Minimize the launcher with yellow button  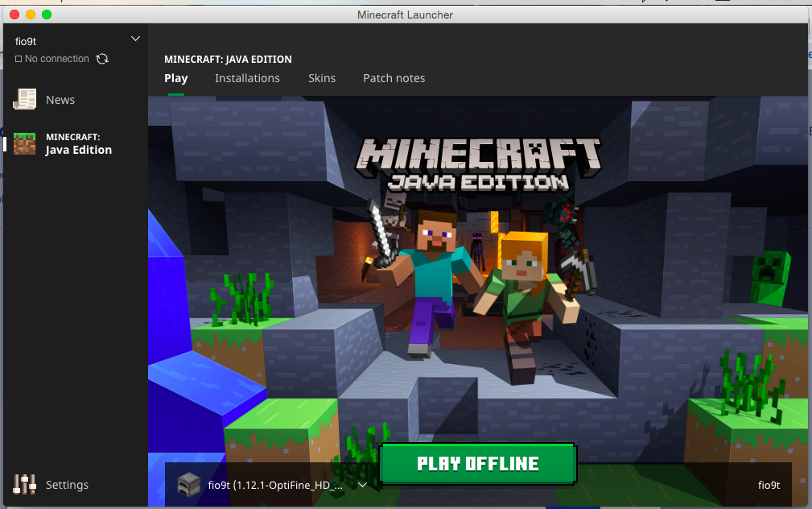31,14
